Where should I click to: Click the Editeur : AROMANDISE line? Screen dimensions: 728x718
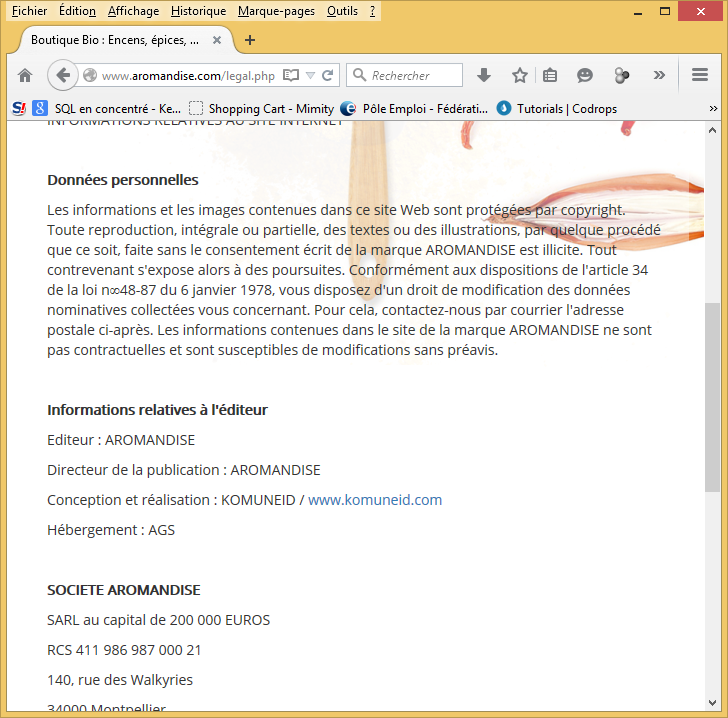(121, 440)
